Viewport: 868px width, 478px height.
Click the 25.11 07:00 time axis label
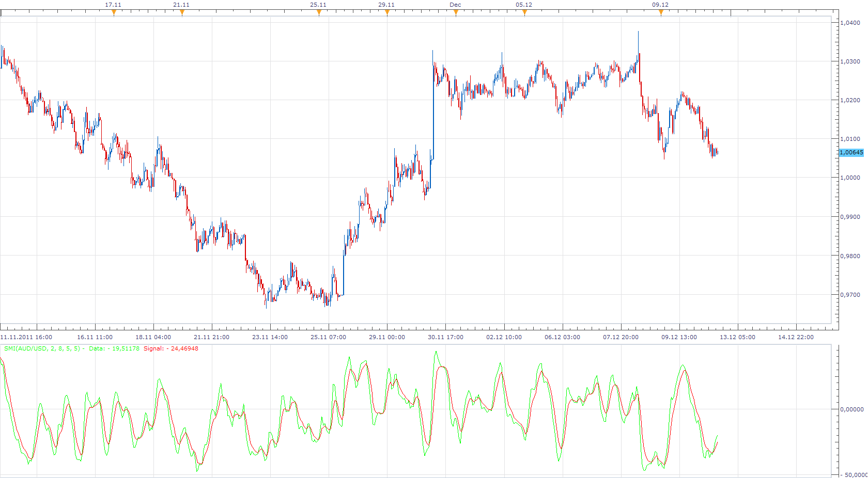[x=329, y=337]
